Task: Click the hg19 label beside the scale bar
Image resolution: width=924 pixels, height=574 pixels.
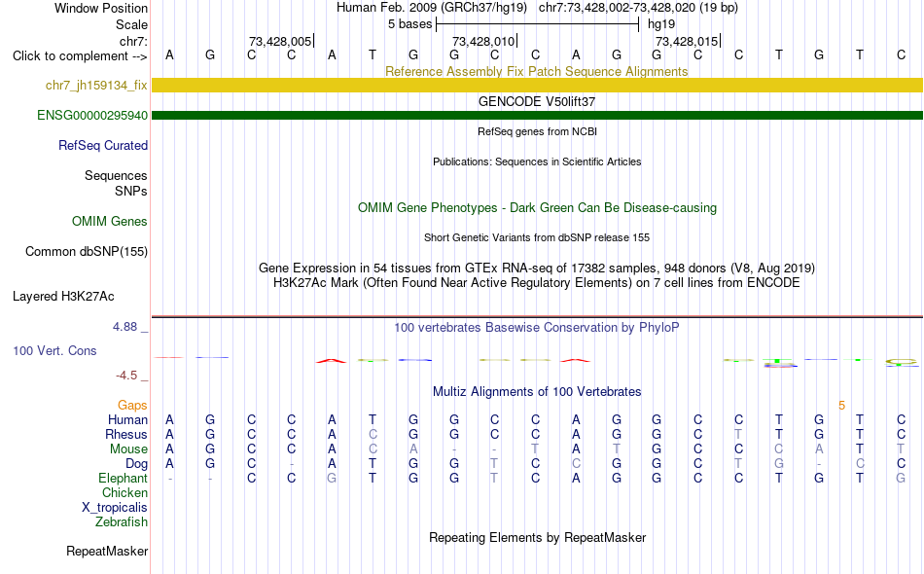Action: [x=661, y=24]
